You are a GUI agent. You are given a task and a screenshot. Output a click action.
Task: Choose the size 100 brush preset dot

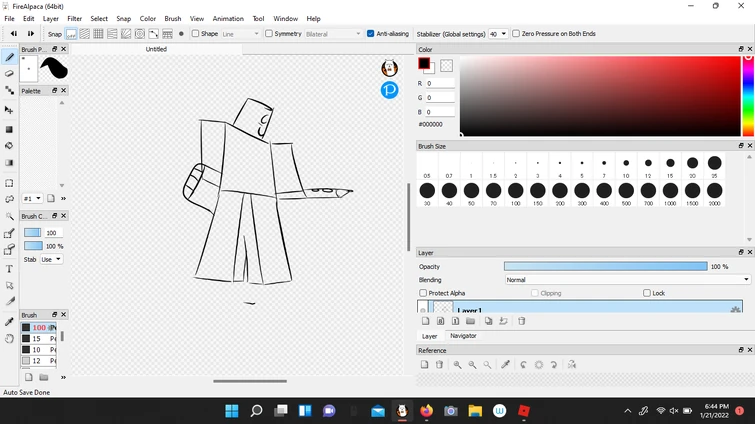(x=515, y=190)
